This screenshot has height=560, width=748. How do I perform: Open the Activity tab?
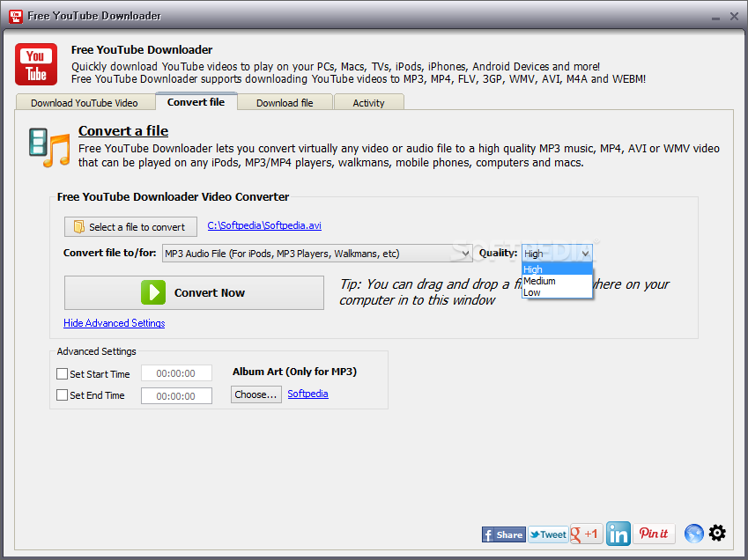coord(369,103)
